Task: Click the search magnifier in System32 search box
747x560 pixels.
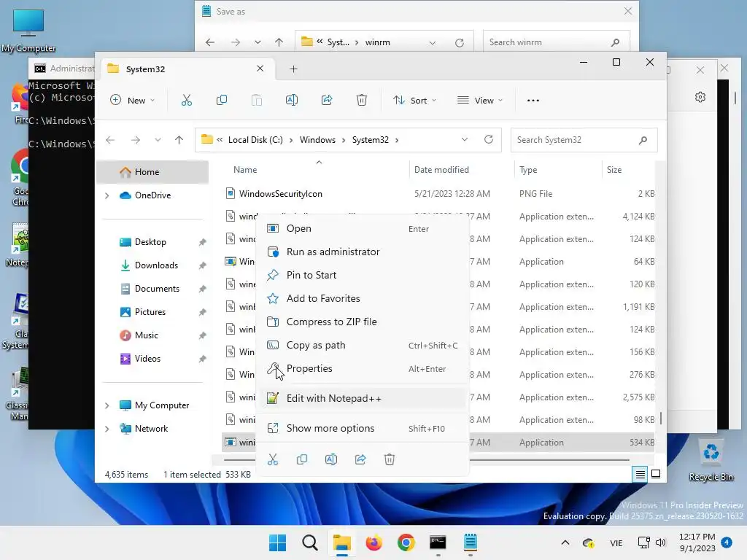Action: pyautogui.click(x=643, y=140)
